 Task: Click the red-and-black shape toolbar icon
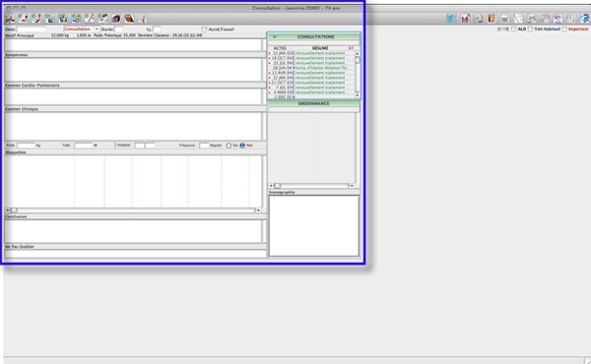coord(129,19)
